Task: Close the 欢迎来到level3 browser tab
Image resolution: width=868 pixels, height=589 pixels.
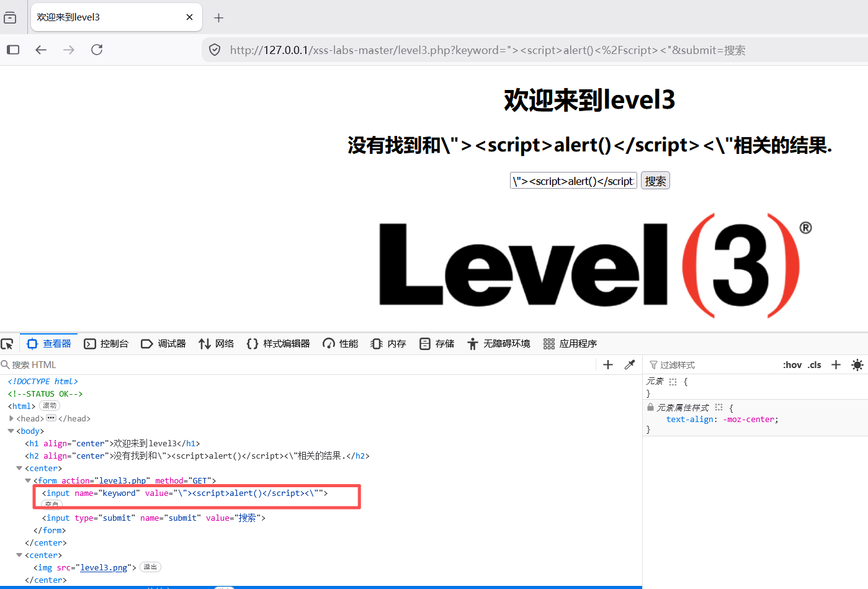Action: [x=189, y=17]
